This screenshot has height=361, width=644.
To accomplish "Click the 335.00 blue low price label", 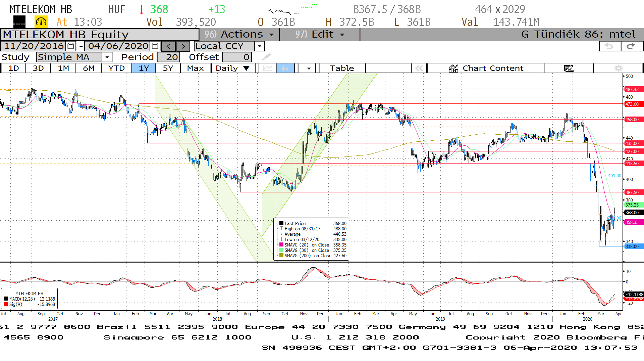I will pyautogui.click(x=634, y=246).
